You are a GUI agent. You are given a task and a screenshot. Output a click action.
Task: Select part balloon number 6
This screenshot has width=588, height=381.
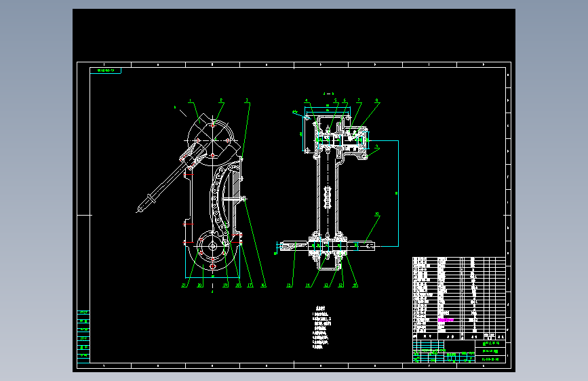point(345,100)
